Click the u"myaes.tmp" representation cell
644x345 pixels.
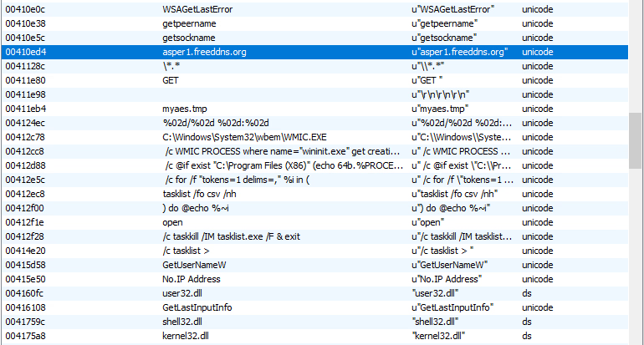click(440, 109)
